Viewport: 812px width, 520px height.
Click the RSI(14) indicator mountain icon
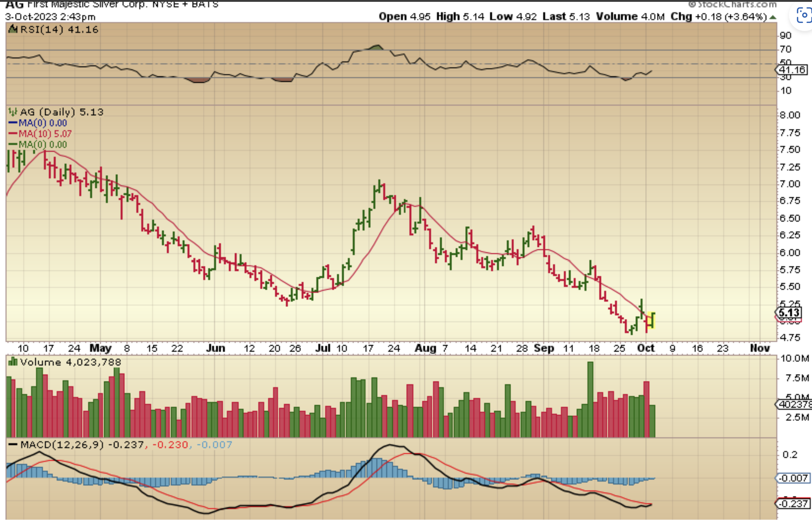pyautogui.click(x=13, y=29)
